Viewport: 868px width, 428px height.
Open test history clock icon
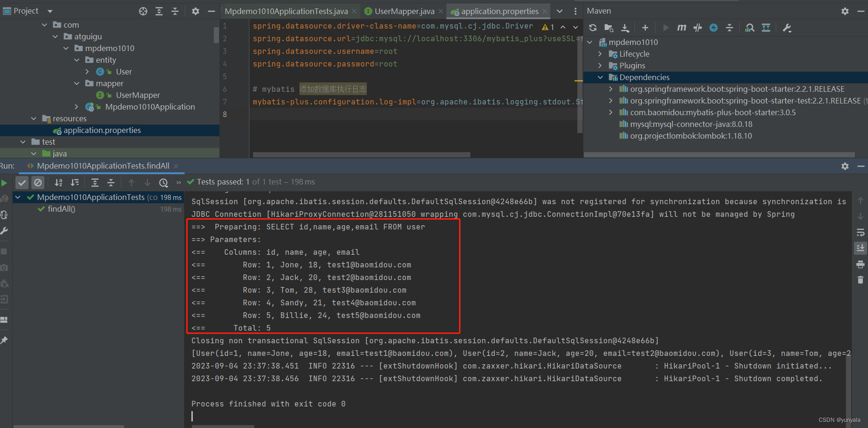tap(163, 183)
